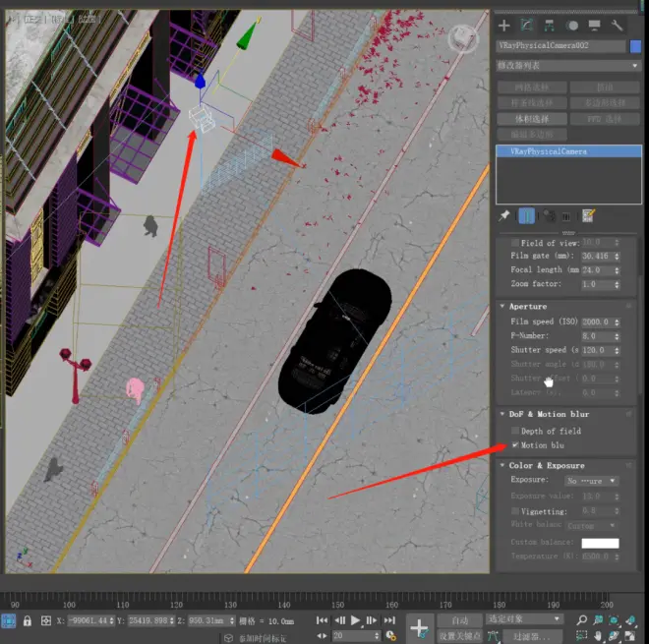Select the Zoom magnifier viewport tool
This screenshot has height=644, width=649.
pyautogui.click(x=581, y=620)
